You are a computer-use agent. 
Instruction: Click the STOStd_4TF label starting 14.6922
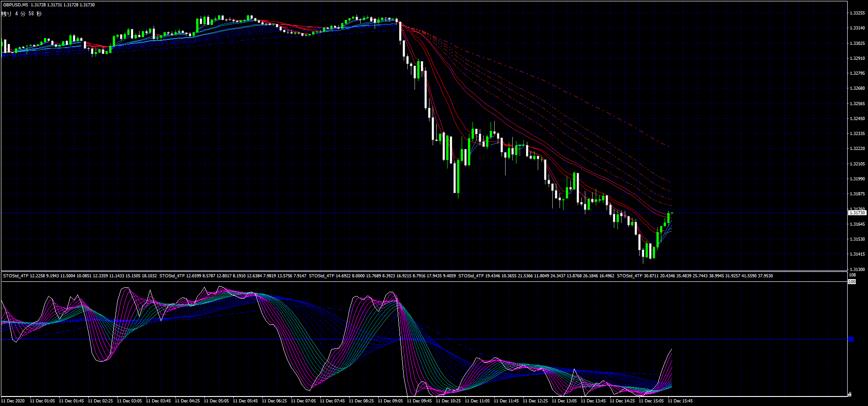pyautogui.click(x=382, y=276)
